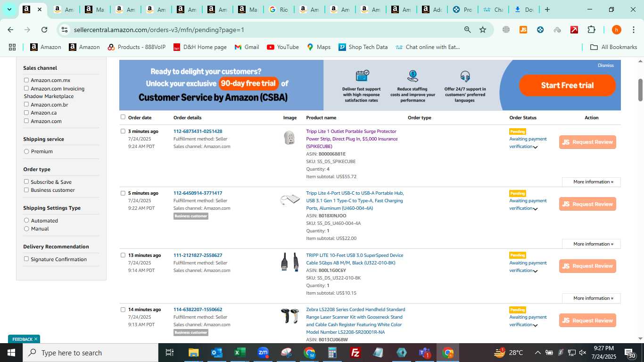Select Automated shipping settings type
The height and width of the screenshot is (362, 644).
(x=26, y=221)
